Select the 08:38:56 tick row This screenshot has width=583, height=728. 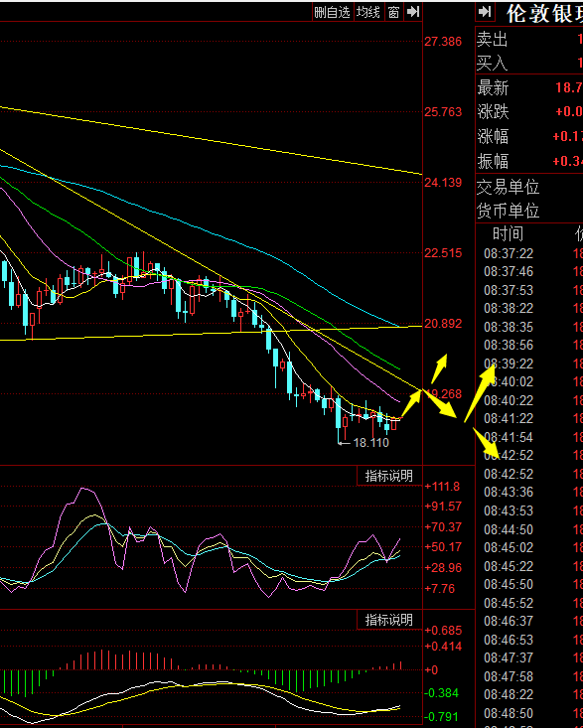coord(529,346)
